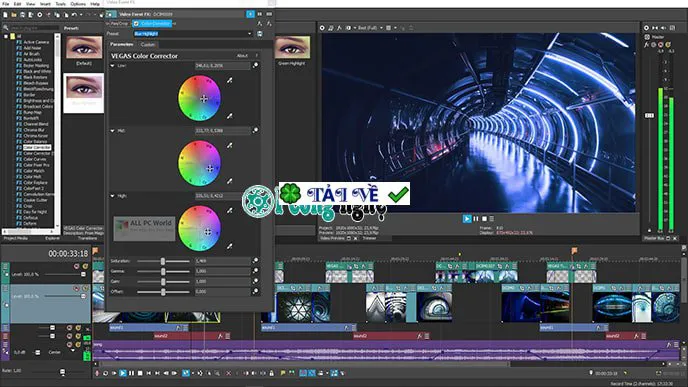Click the Gamma slider handle
Screen dimensions: 688x387
pyautogui.click(x=163, y=271)
